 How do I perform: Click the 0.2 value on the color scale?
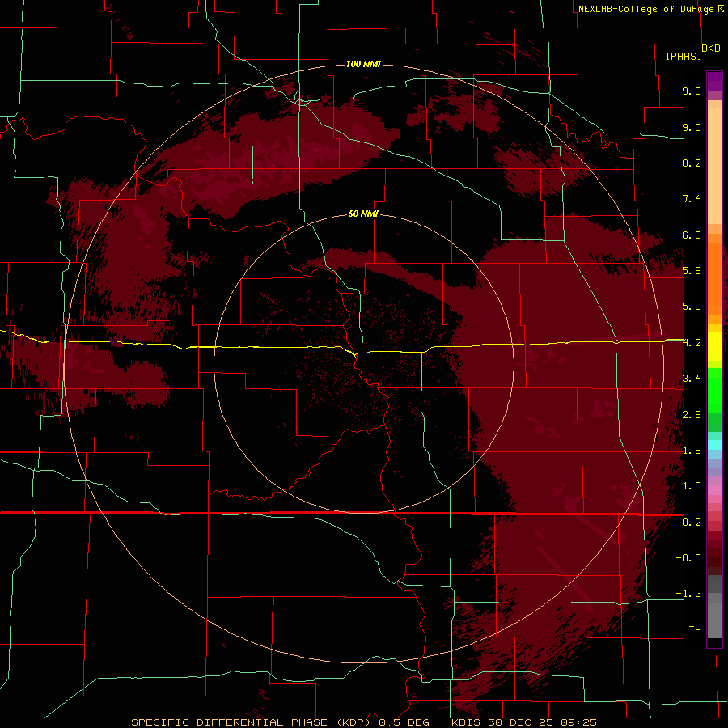click(x=692, y=522)
